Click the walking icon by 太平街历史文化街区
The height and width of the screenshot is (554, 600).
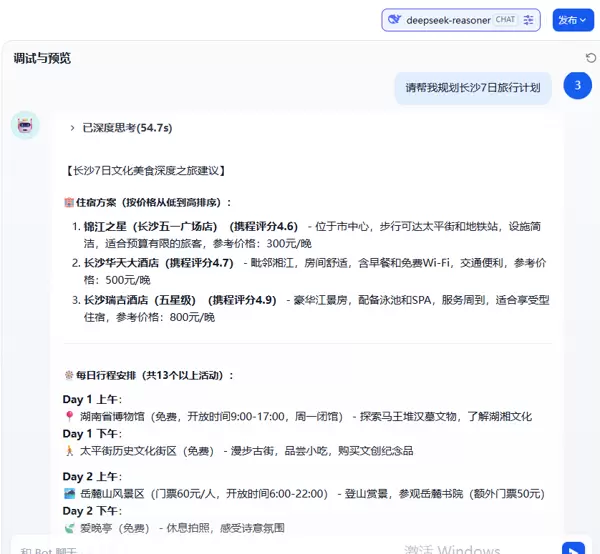tap(68, 451)
